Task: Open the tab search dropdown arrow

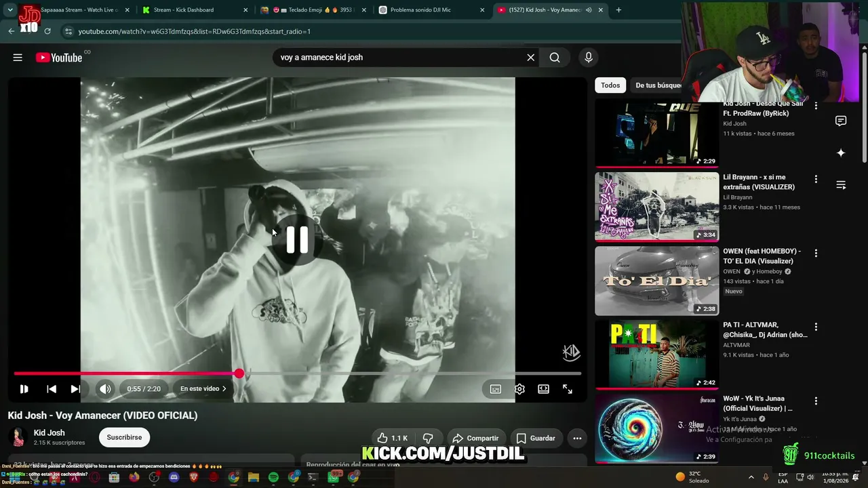Action: tap(10, 10)
